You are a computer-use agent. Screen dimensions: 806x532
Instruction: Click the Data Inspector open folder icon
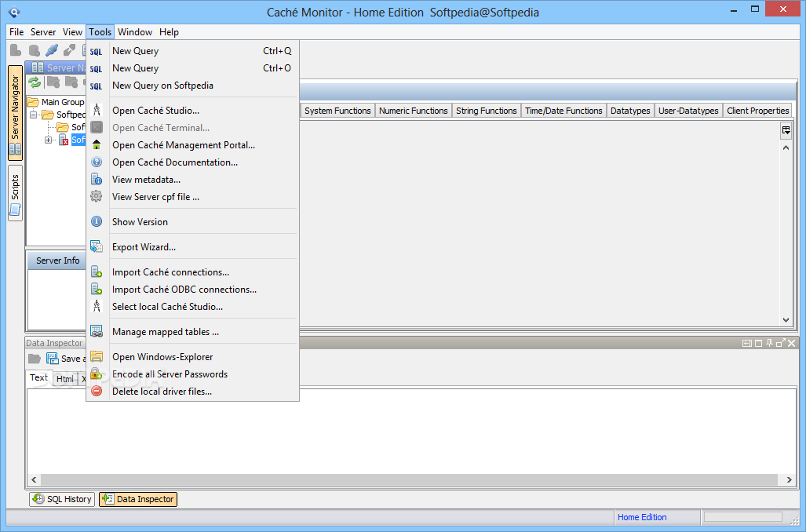click(x=35, y=359)
